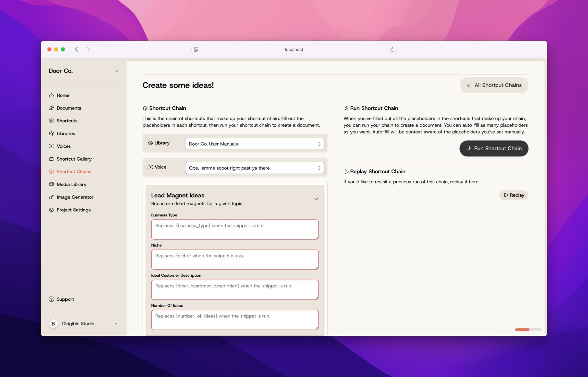
Task: Open the Library dropdown Door Co. User Manuals
Action: tap(255, 144)
